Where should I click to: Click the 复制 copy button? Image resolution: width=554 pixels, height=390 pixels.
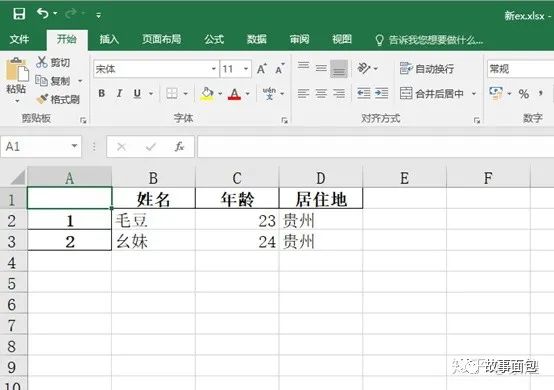coord(52,81)
